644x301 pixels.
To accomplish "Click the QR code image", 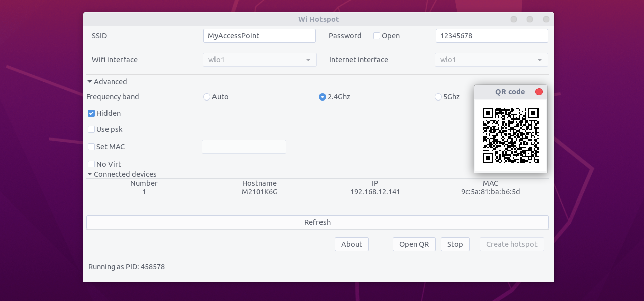I will (510, 135).
